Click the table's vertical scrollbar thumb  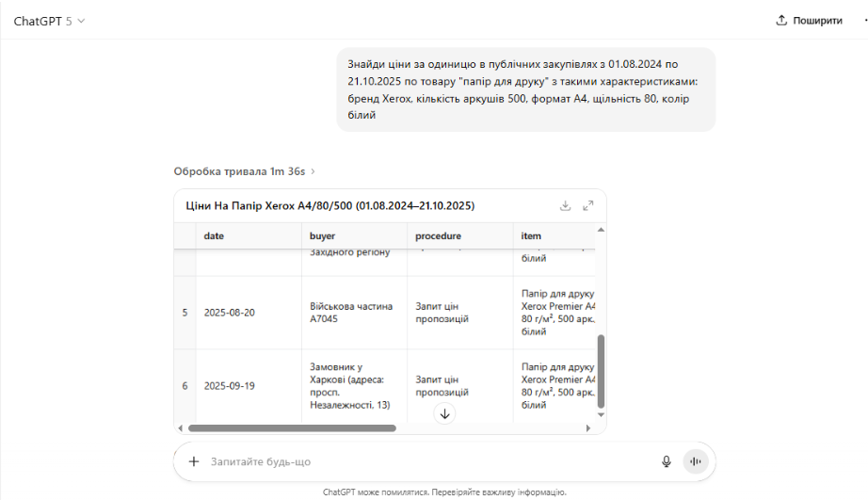(602, 371)
